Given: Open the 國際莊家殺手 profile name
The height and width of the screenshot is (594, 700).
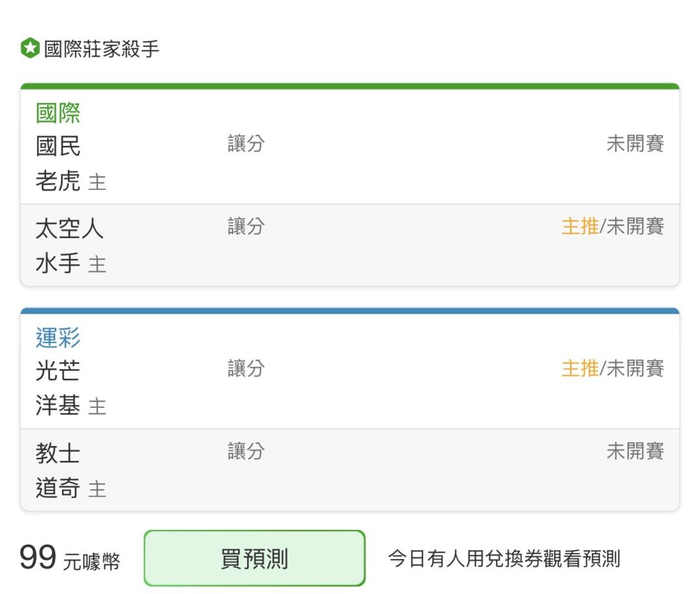Looking at the screenshot, I should [x=101, y=49].
